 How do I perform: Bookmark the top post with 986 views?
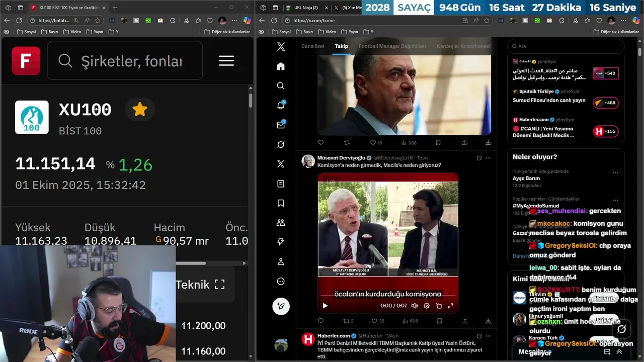[439, 143]
